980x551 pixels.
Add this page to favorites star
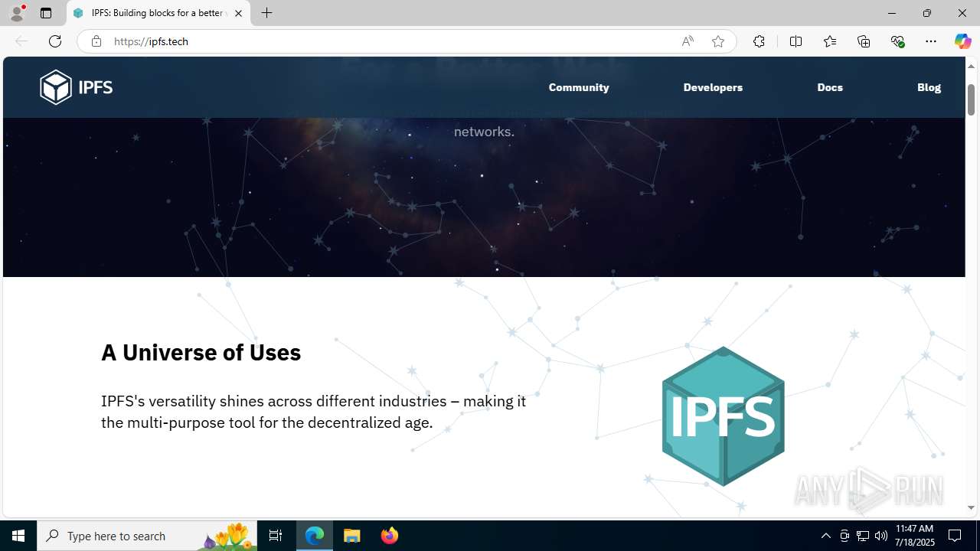718,41
